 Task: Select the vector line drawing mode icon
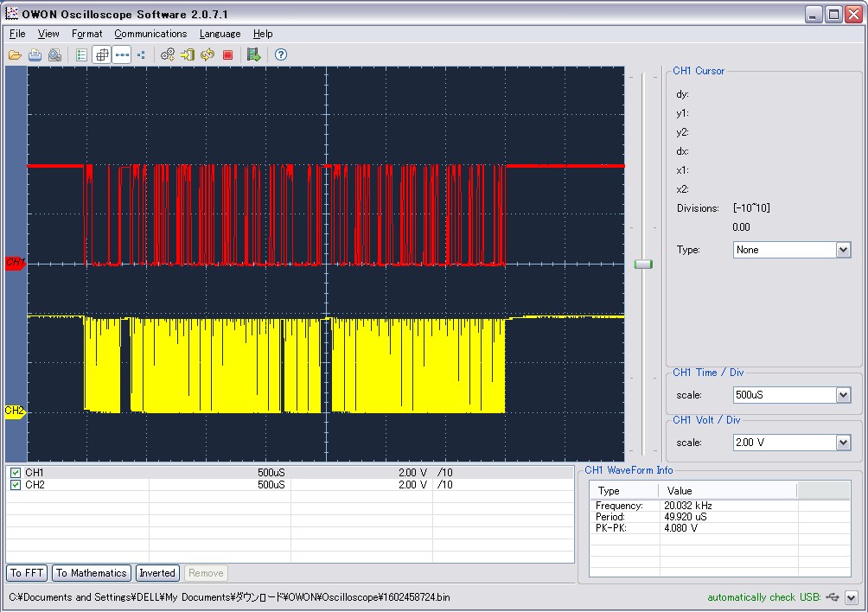tap(122, 54)
